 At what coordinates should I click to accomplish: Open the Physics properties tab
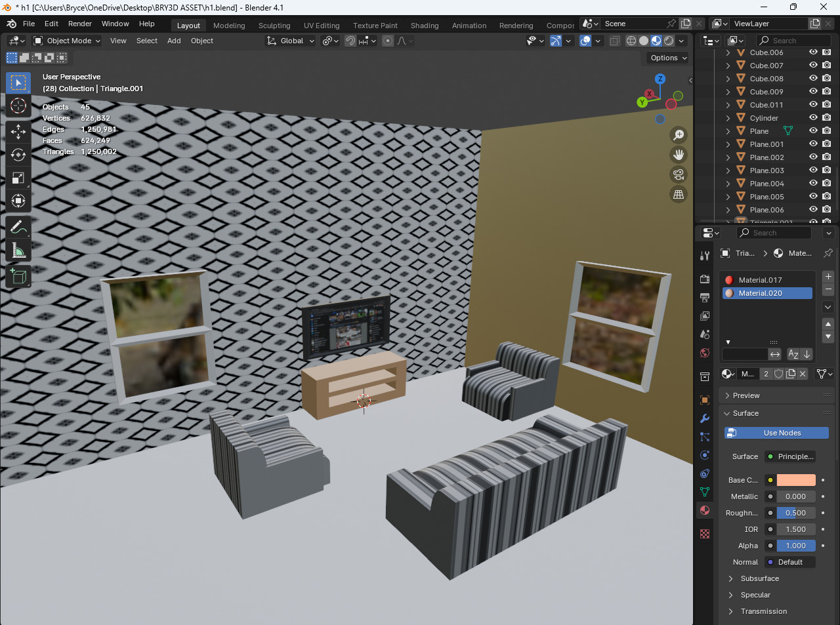click(x=705, y=455)
